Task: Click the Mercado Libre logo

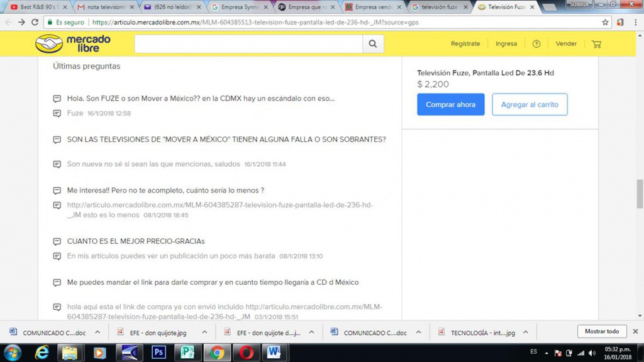Action: (73, 43)
